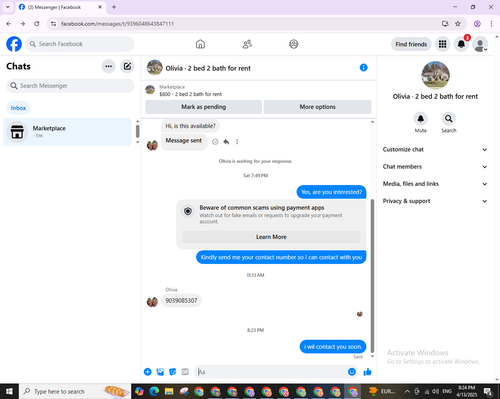Choose a sticker from composer
The height and width of the screenshot is (399, 500).
tap(173, 372)
